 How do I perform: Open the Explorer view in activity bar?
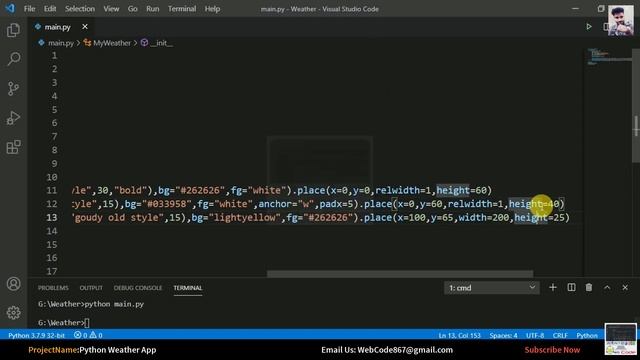pos(13,30)
